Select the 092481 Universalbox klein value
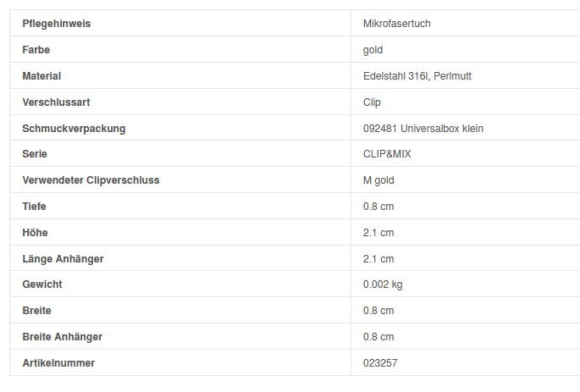 coord(423,129)
